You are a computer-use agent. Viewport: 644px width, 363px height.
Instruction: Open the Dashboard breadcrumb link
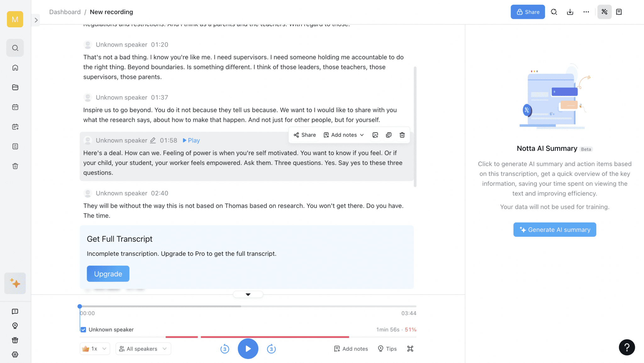point(65,12)
